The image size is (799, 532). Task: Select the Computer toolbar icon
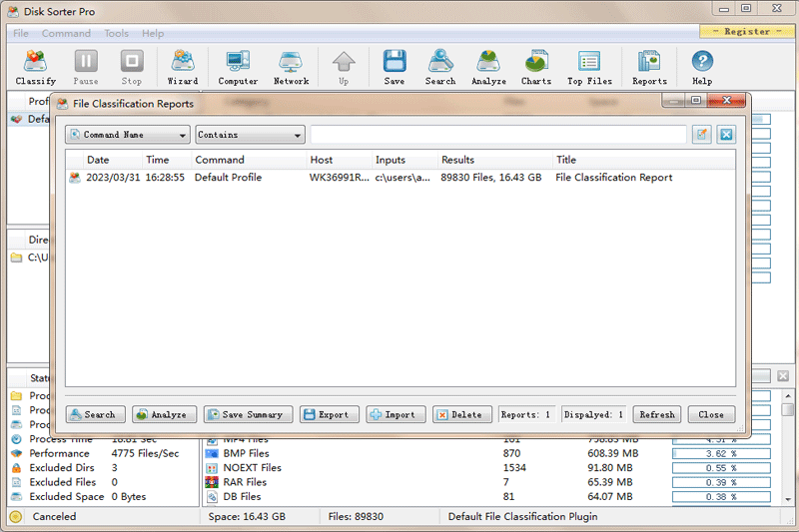pos(238,67)
